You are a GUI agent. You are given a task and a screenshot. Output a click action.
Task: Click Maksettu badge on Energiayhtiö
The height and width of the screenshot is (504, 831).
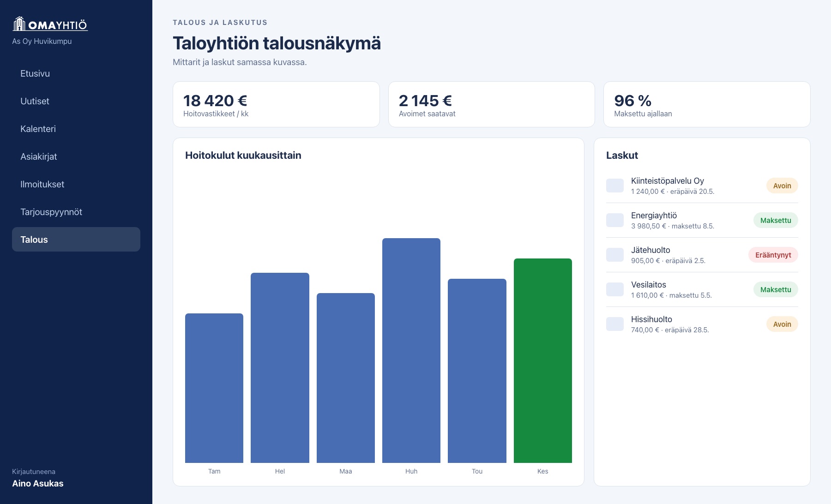click(776, 220)
